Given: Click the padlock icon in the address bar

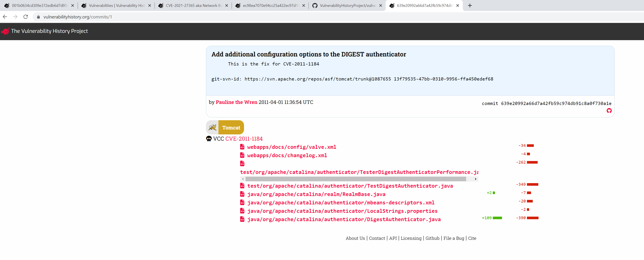Looking at the screenshot, I should pyautogui.click(x=38, y=17).
